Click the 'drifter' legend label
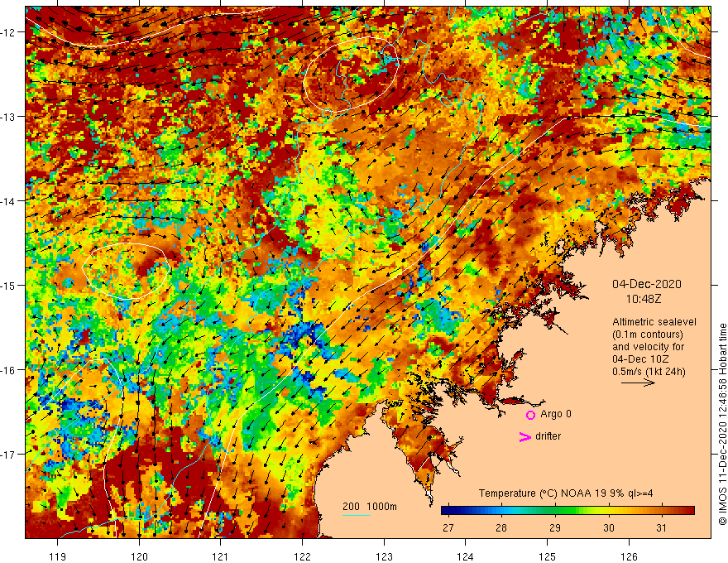 [548, 436]
